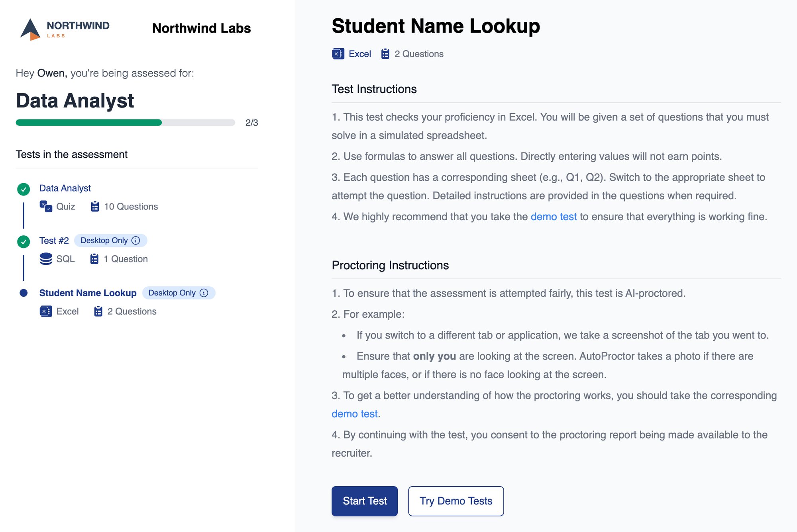The width and height of the screenshot is (797, 532).
Task: Click the Test Instructions heading
Action: click(374, 89)
